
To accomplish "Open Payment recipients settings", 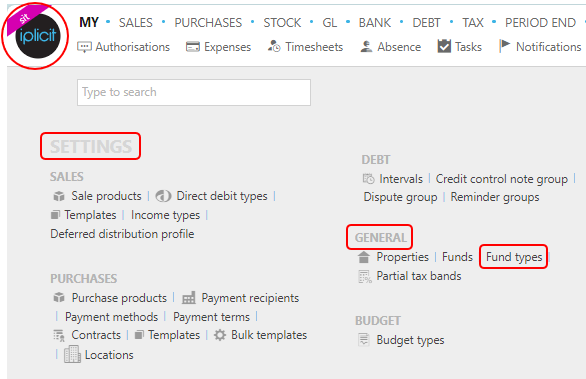I will click(x=250, y=298).
